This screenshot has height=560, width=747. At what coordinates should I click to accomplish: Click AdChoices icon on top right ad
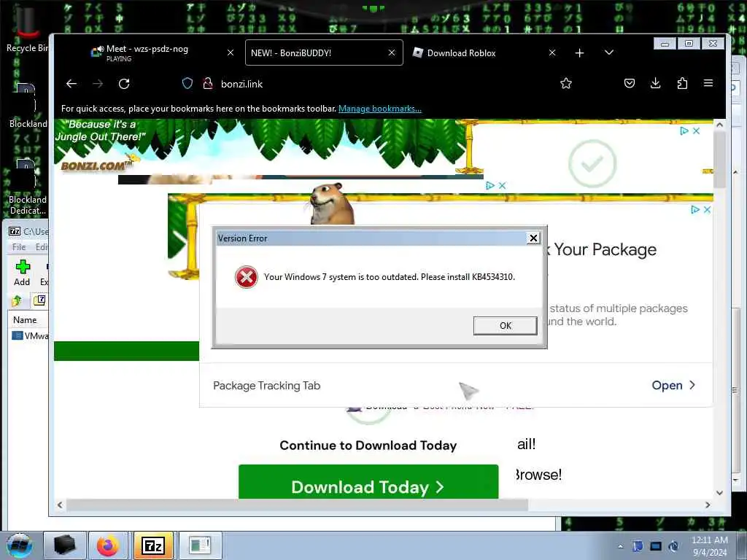click(684, 131)
